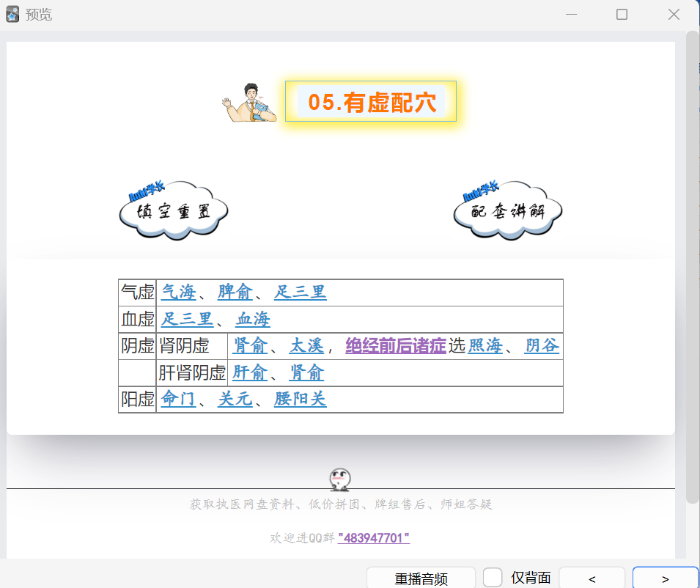Click 肾俞 link in 肾阴虚 row
The width and height of the screenshot is (700, 588).
250,346
